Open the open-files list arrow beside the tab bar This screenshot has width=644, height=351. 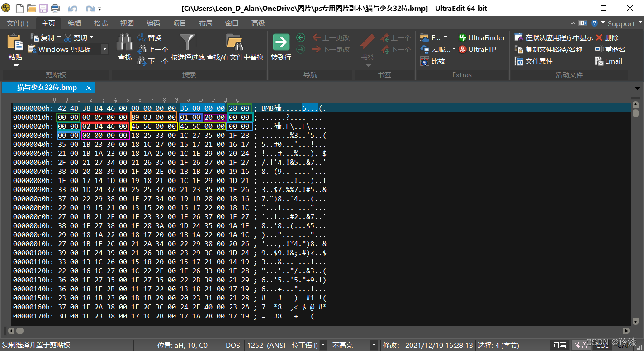(638, 88)
